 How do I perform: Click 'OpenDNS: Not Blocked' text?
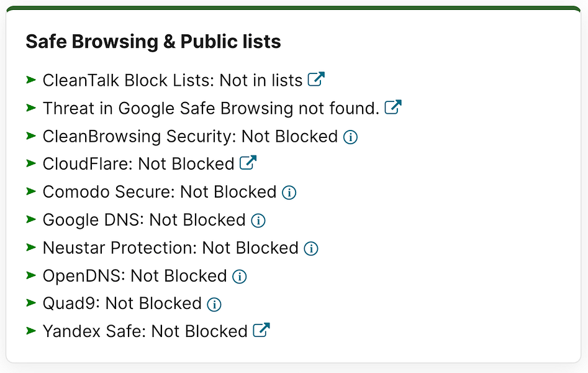135,276
